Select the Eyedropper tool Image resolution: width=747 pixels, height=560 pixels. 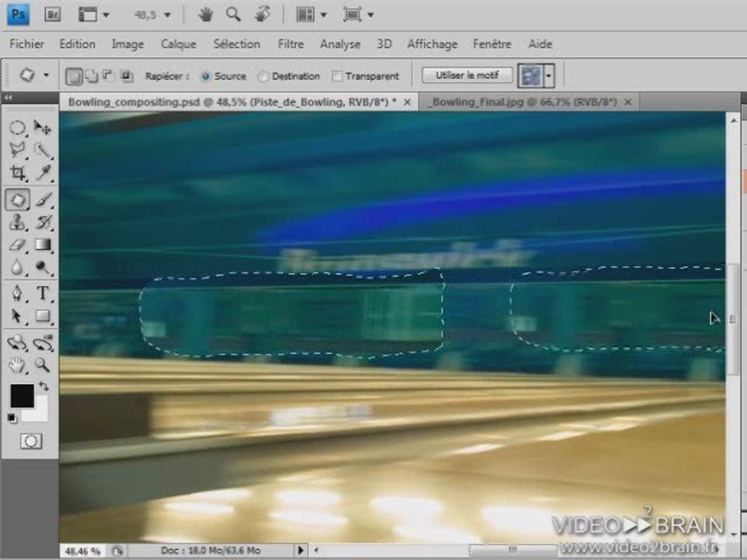click(42, 173)
